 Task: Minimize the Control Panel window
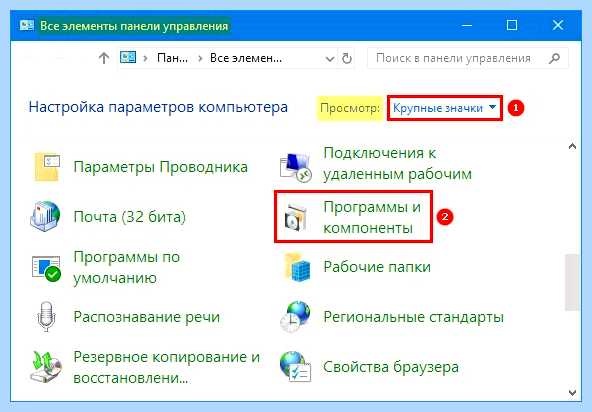pyautogui.click(x=467, y=25)
